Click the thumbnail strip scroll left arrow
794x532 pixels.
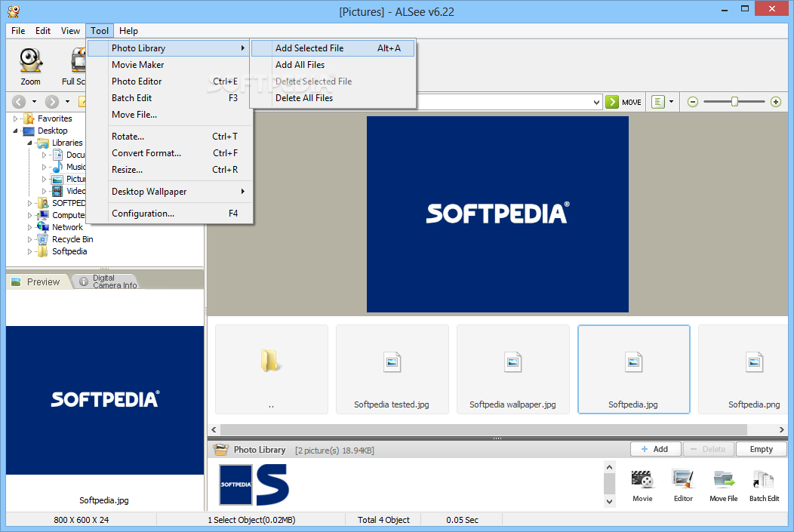(214, 430)
